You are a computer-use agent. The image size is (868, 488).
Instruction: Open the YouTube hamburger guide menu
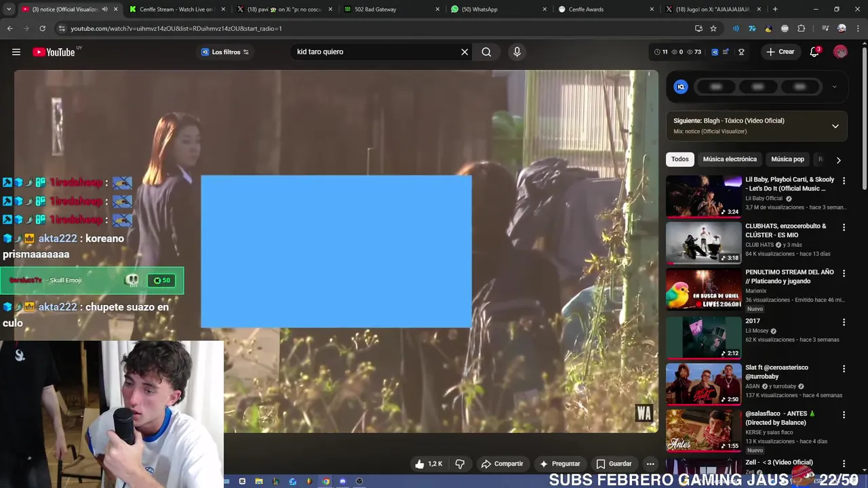pos(16,52)
